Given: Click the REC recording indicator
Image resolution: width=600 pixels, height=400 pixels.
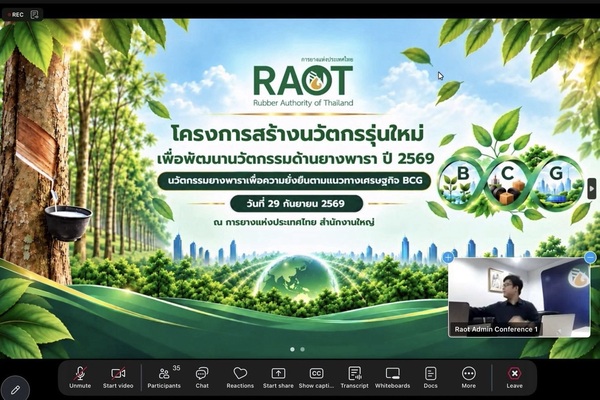Looking at the screenshot, I should [x=16, y=15].
